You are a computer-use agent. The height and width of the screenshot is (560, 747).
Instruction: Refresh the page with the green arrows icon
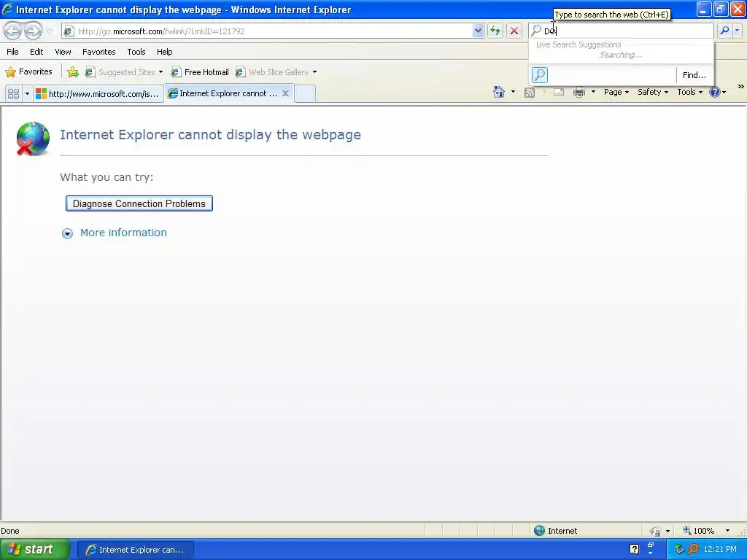click(495, 31)
